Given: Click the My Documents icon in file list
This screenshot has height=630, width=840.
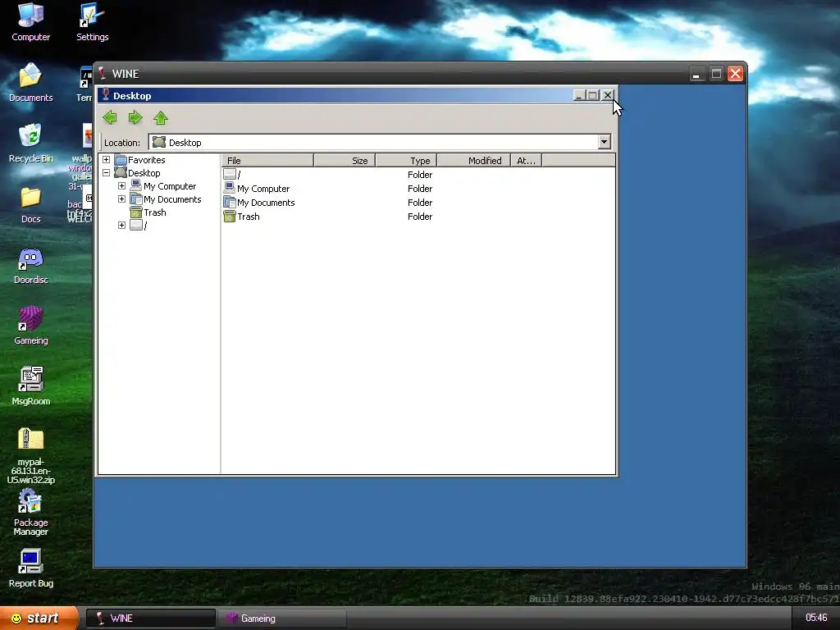Looking at the screenshot, I should [230, 202].
